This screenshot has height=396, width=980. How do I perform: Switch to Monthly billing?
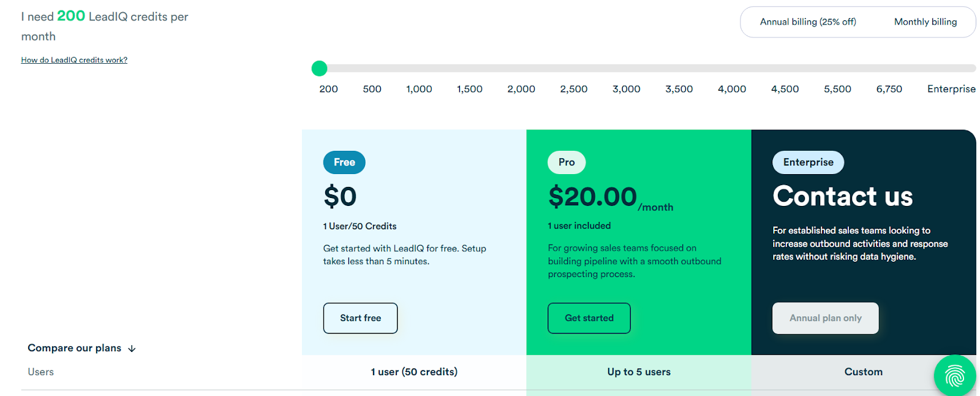pos(925,21)
